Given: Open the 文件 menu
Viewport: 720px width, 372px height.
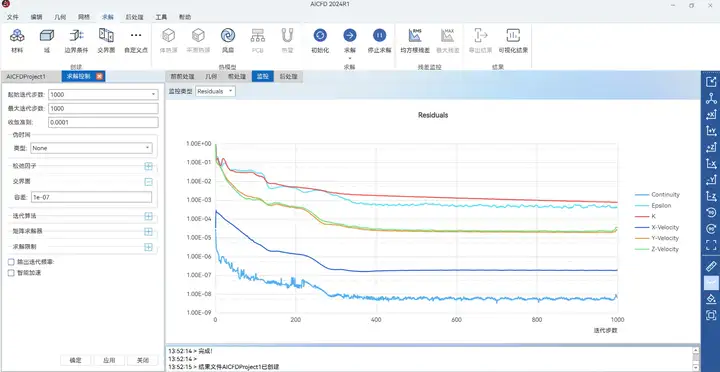Looking at the screenshot, I should (13, 17).
